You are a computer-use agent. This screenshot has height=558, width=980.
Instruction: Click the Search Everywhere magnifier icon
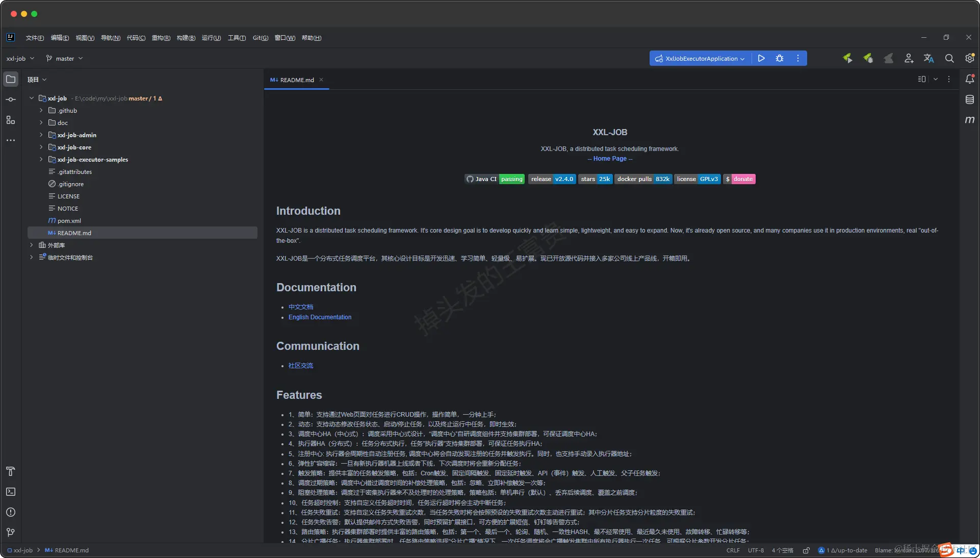click(949, 58)
